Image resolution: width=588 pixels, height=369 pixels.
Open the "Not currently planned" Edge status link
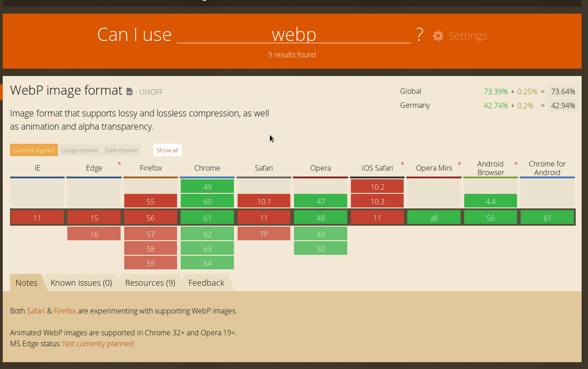(x=98, y=344)
